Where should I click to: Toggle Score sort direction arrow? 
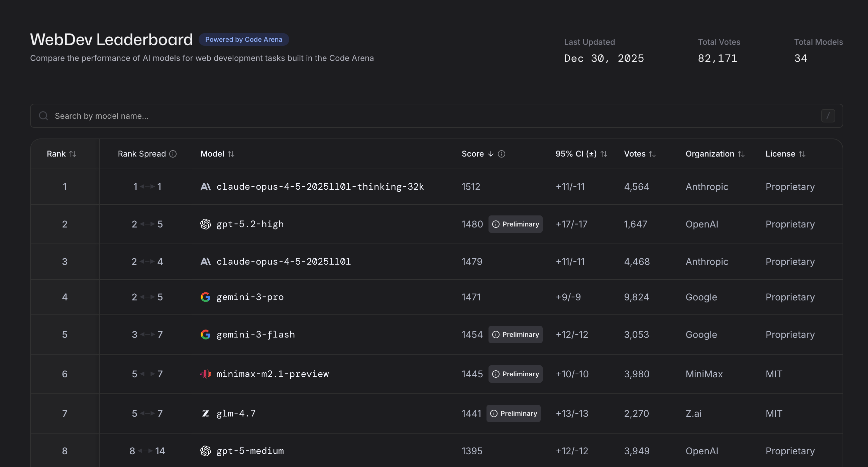(491, 154)
